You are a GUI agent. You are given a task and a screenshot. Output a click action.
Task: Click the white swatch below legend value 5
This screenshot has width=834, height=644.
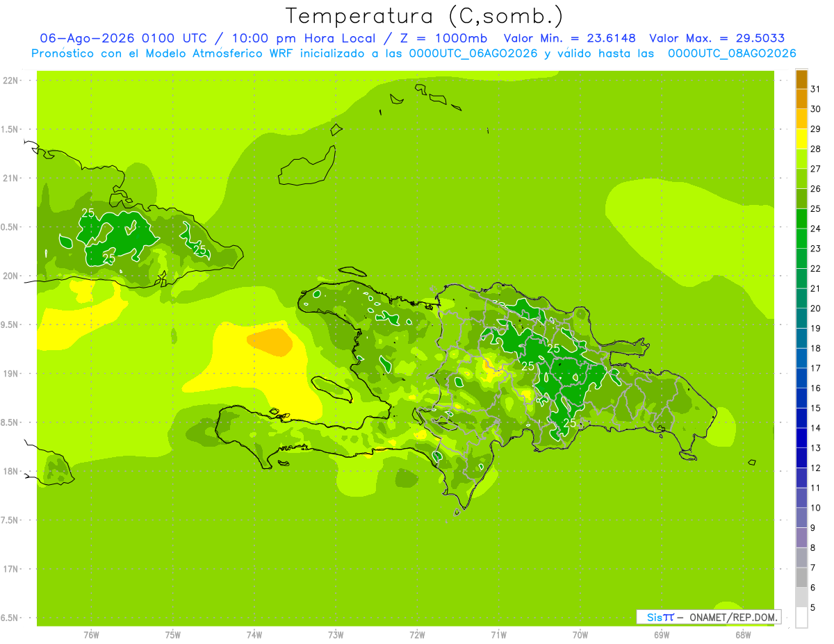pos(801,618)
